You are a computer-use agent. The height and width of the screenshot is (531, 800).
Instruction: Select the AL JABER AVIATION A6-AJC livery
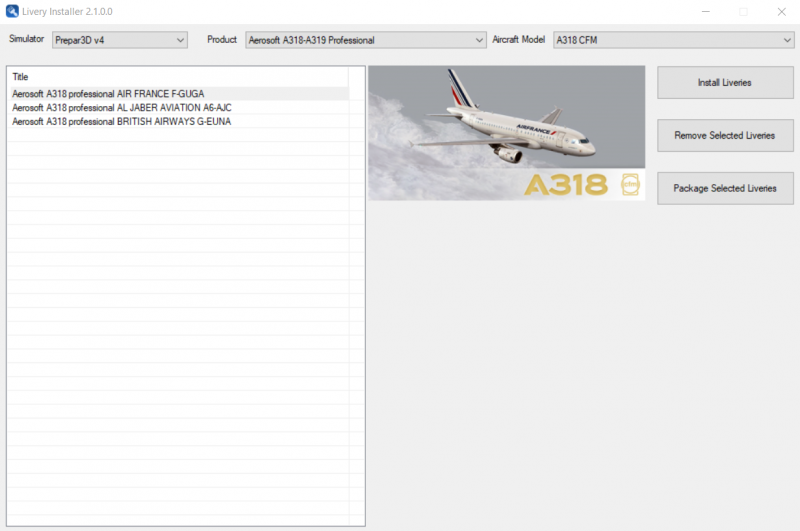pyautogui.click(x=180, y=108)
